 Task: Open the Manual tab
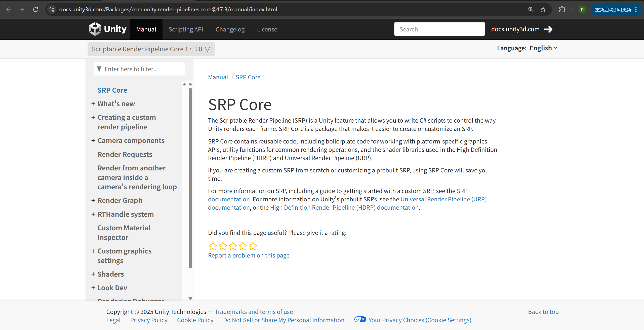pos(146,29)
